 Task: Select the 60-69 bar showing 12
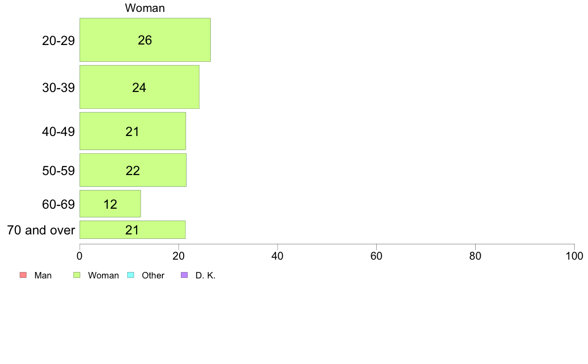[110, 204]
